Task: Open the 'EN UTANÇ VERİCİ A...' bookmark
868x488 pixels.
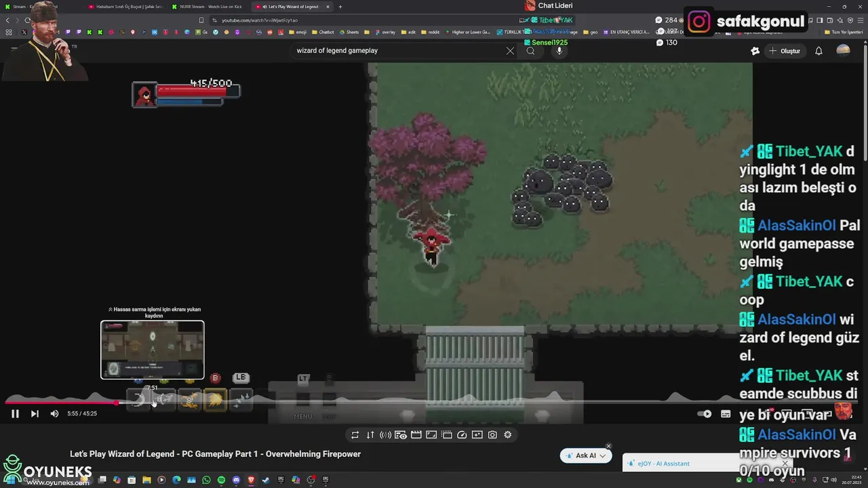Action: pyautogui.click(x=626, y=32)
